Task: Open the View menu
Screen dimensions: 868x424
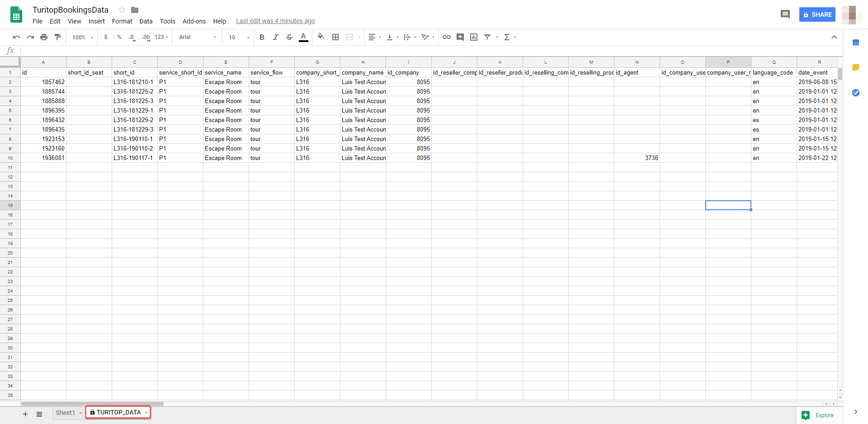Action: 75,21
